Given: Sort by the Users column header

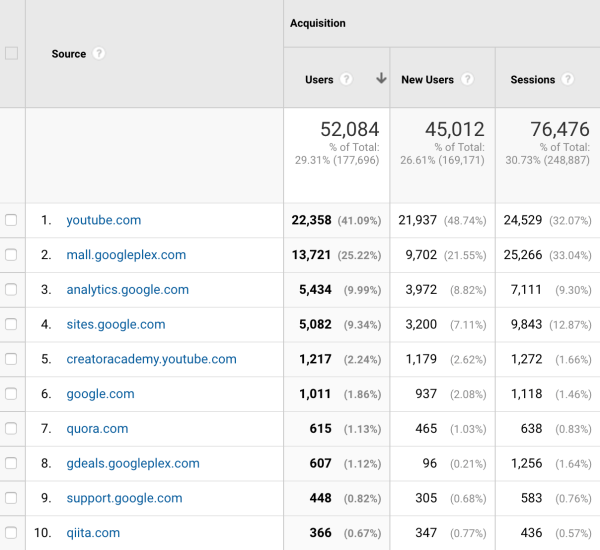Looking at the screenshot, I should (319, 80).
